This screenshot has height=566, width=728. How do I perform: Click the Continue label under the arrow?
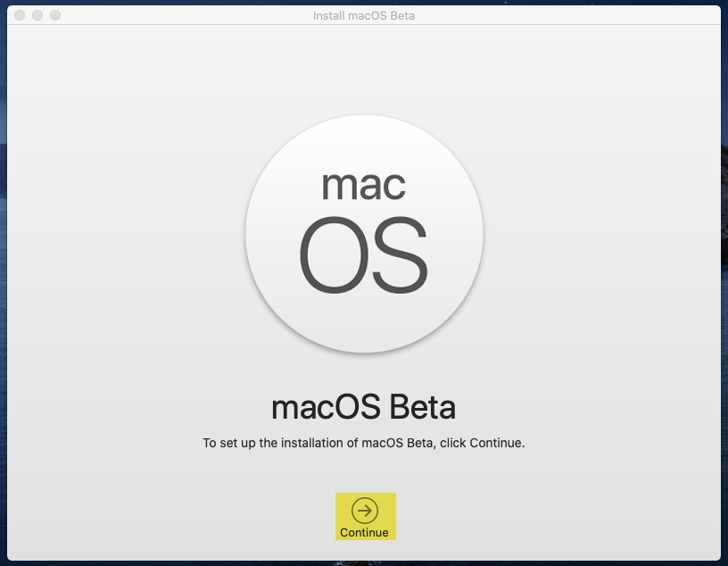(365, 533)
